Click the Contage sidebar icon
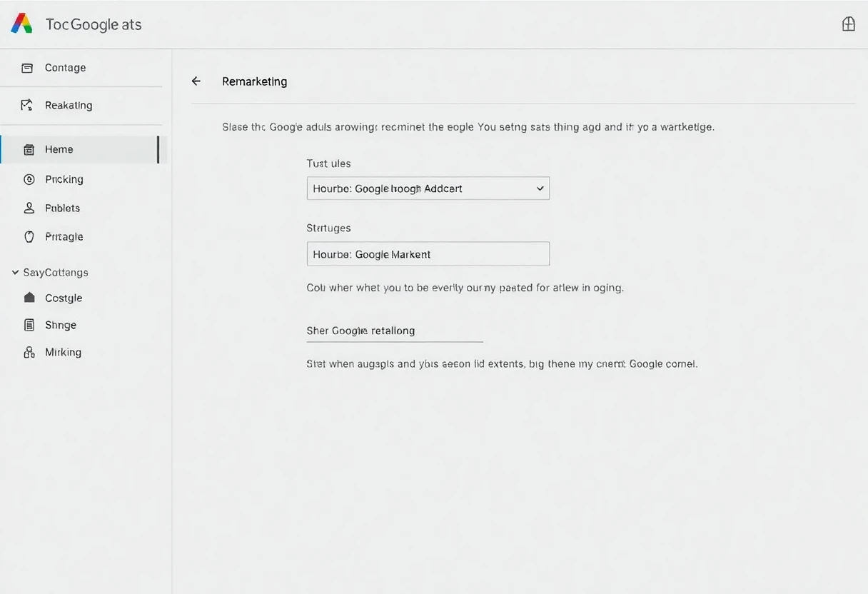The width and height of the screenshot is (868, 594). pyautogui.click(x=27, y=68)
